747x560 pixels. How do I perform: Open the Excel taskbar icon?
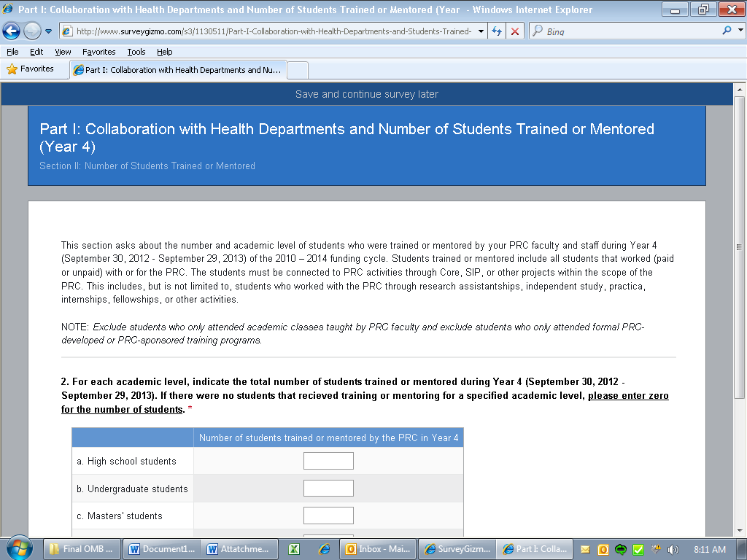click(x=295, y=550)
